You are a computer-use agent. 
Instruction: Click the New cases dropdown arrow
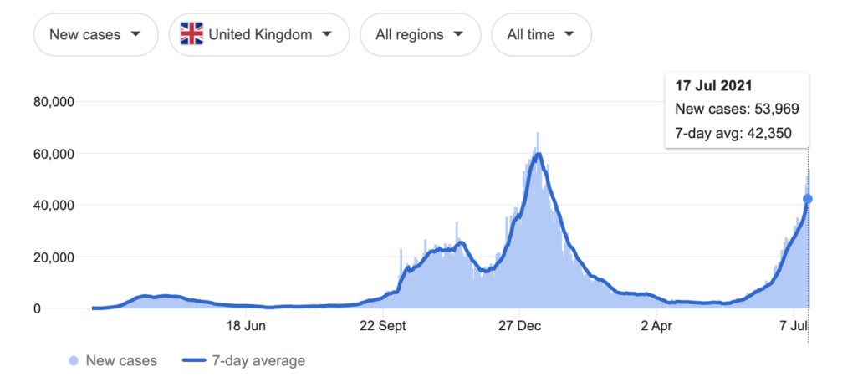click(x=135, y=34)
